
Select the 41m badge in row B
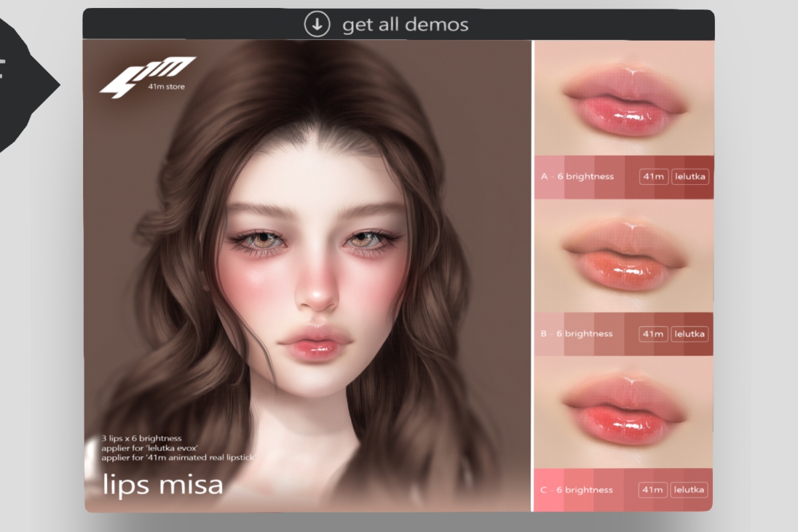coord(653,334)
